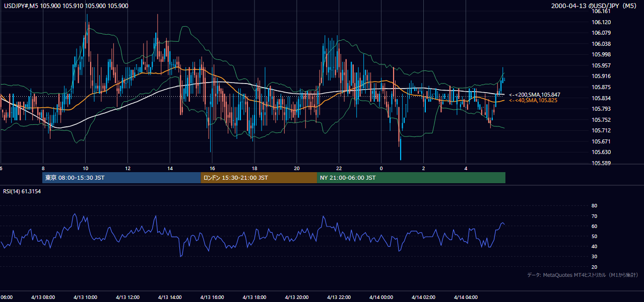This screenshot has height=302, width=644.
Task: Click price axis value 105.752
Action: tap(601, 120)
